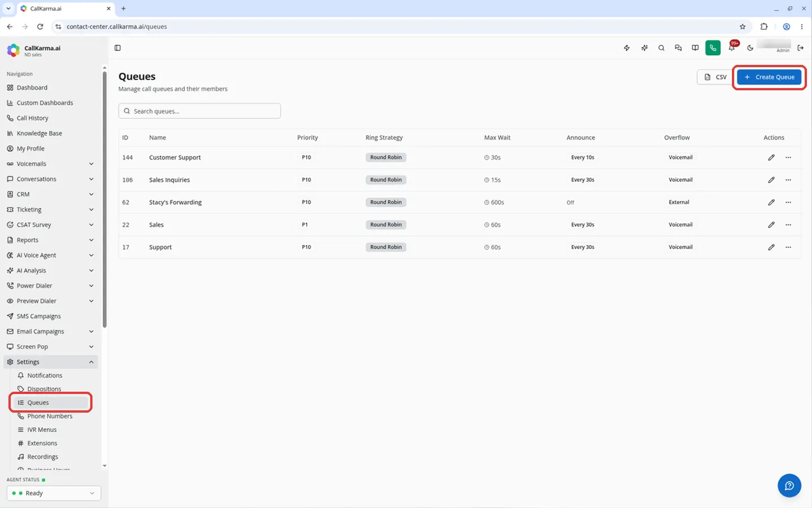Open the floating help chat bubble

click(x=789, y=485)
